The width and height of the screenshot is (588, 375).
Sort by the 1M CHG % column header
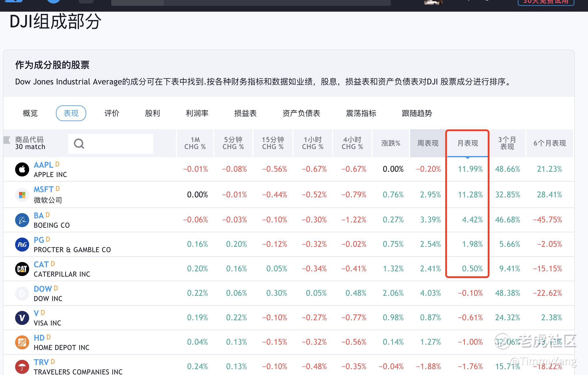[x=195, y=143]
